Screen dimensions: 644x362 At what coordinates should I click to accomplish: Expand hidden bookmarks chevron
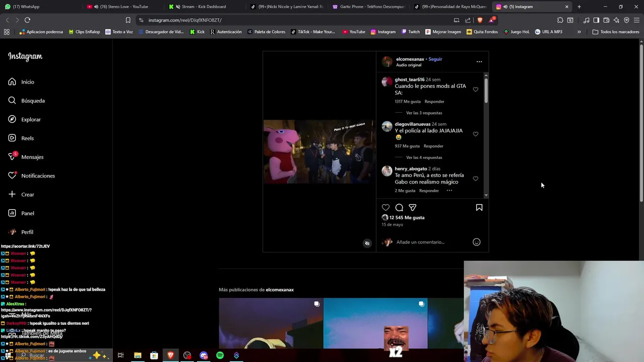pos(579,32)
